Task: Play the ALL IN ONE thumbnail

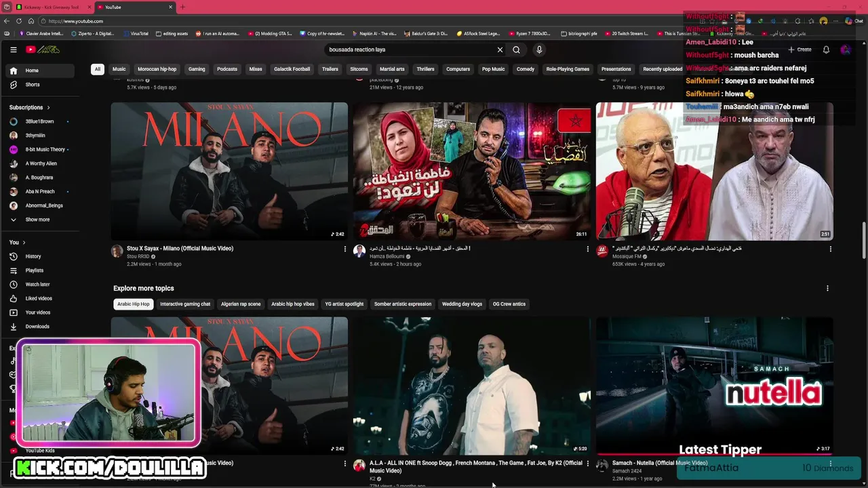Action: [472, 386]
